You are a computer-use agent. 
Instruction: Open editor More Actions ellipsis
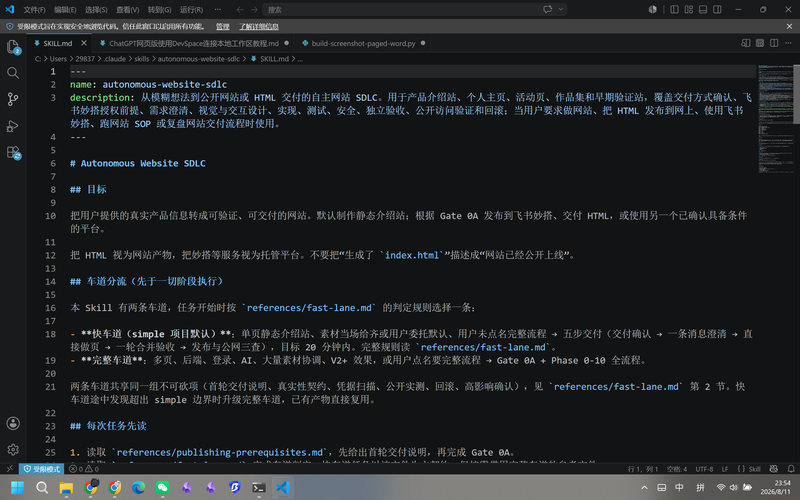788,43
